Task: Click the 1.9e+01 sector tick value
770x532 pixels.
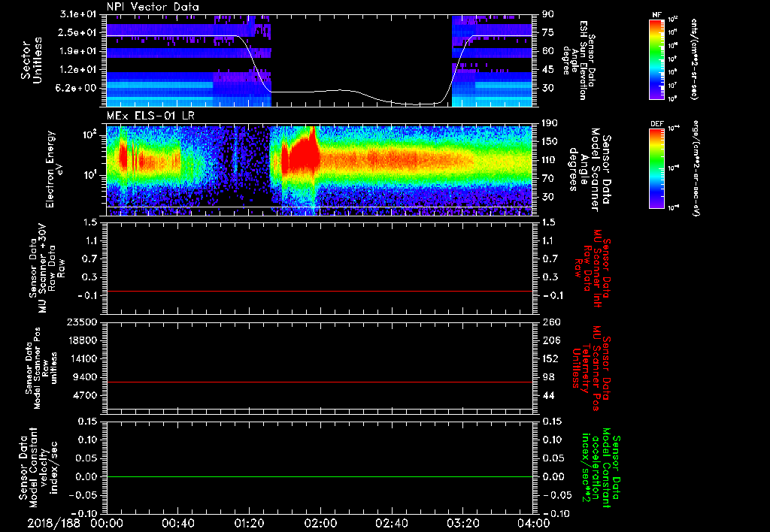Action: click(x=77, y=51)
